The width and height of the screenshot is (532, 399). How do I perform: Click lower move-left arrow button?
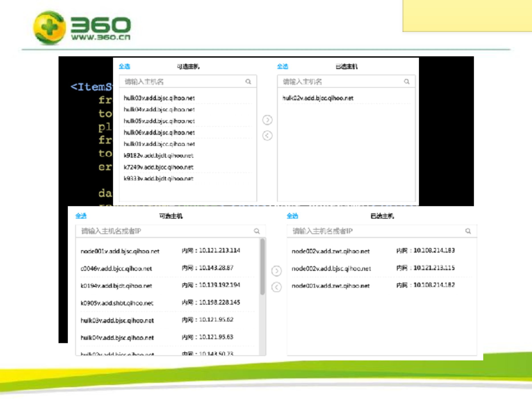276,287
